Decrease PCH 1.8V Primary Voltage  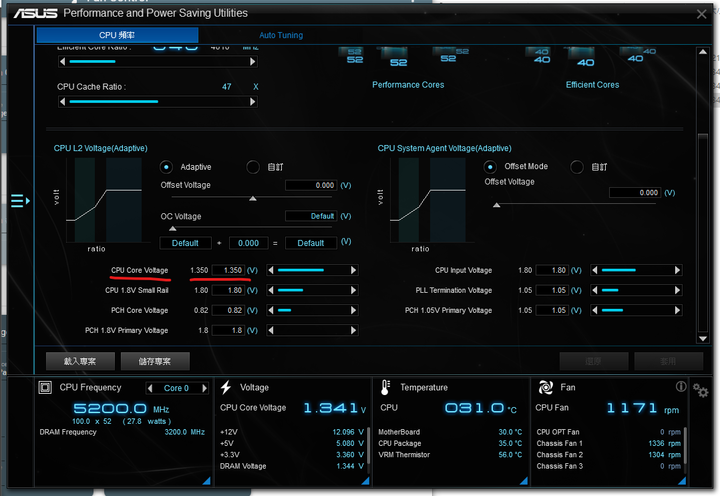pos(271,330)
